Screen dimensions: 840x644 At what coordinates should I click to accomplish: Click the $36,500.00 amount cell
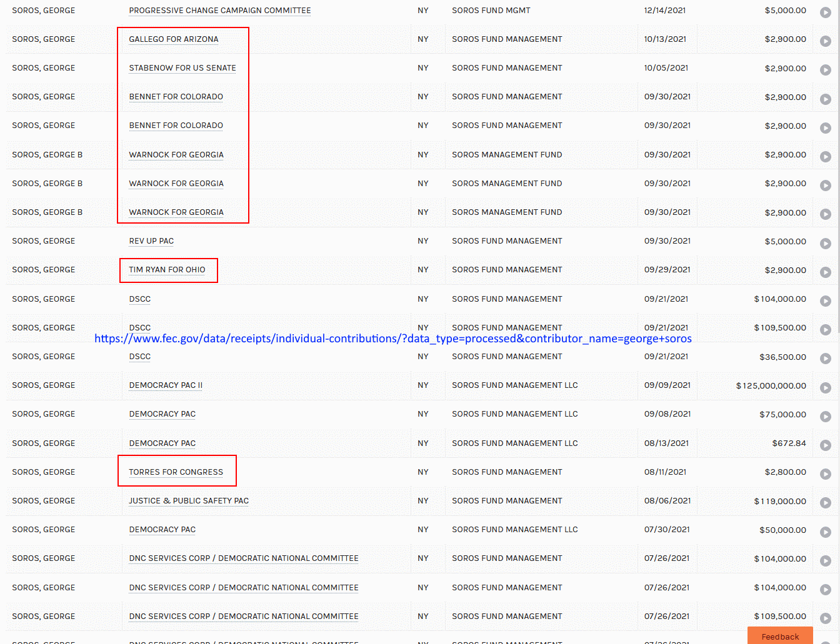(783, 357)
